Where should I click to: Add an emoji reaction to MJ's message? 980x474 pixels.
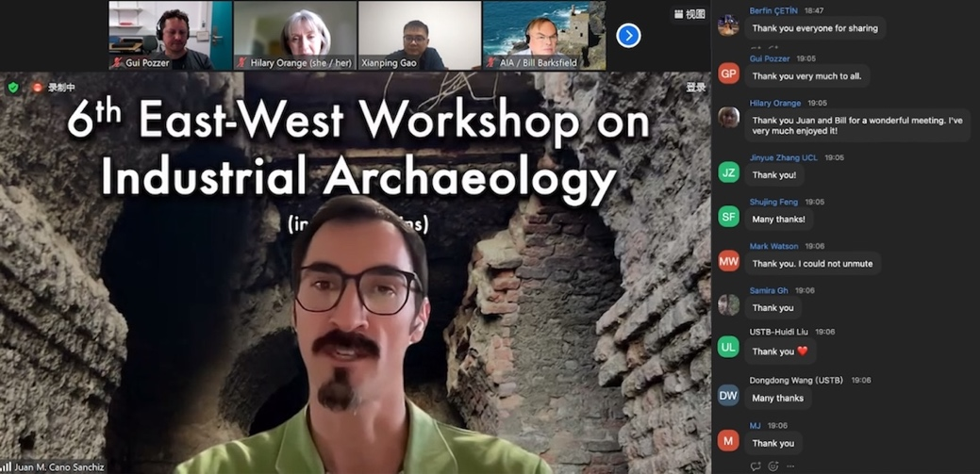[x=773, y=466]
